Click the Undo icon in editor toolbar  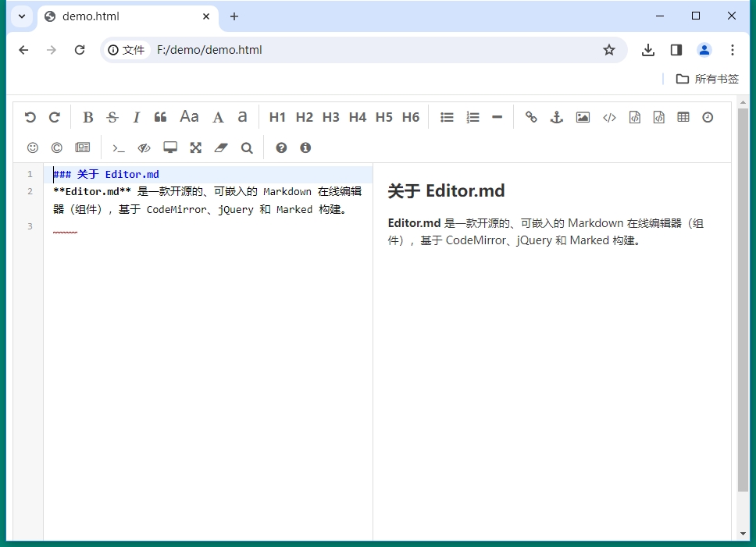click(30, 117)
